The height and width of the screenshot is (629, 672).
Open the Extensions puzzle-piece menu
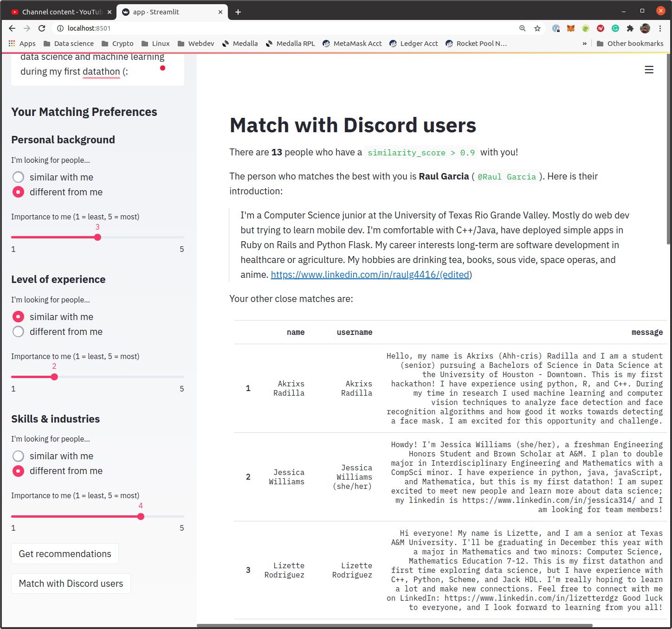coord(630,28)
